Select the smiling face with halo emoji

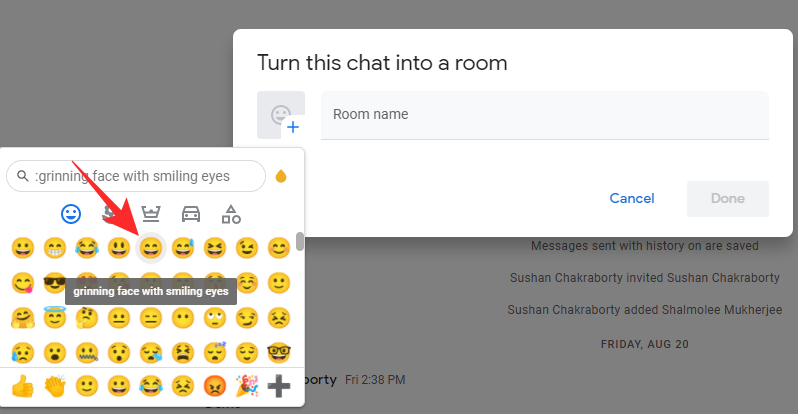coord(53,318)
